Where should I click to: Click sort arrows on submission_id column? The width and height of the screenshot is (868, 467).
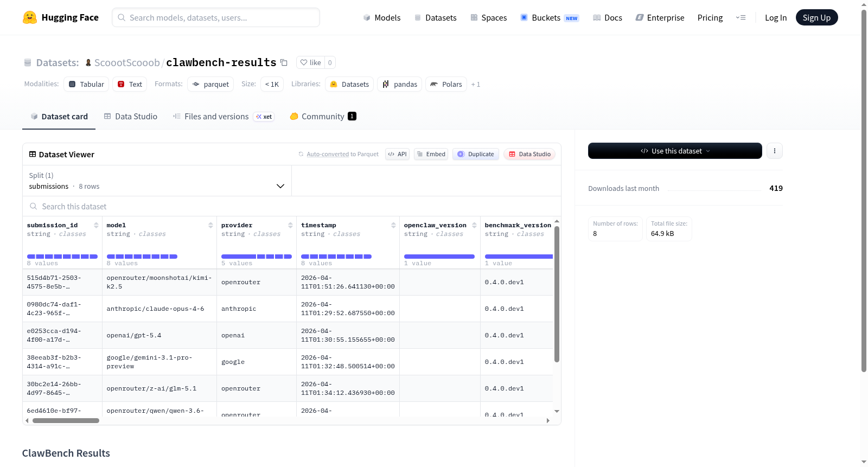tap(96, 225)
